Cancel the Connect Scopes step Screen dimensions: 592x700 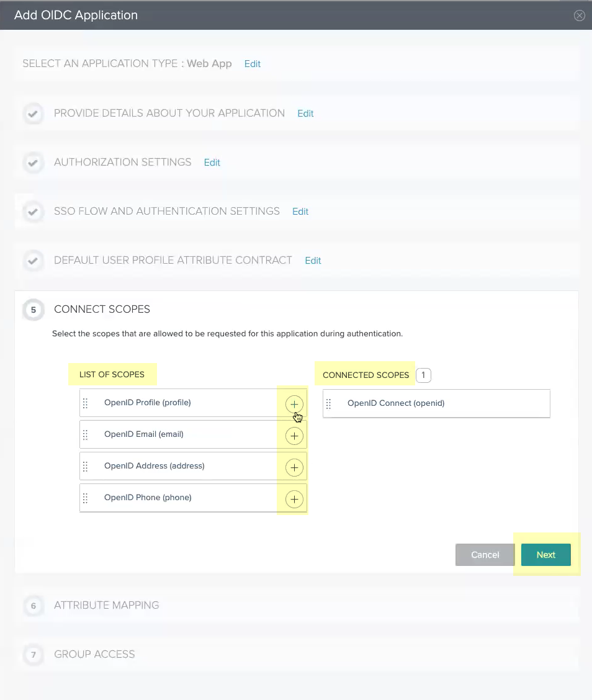[x=485, y=555]
